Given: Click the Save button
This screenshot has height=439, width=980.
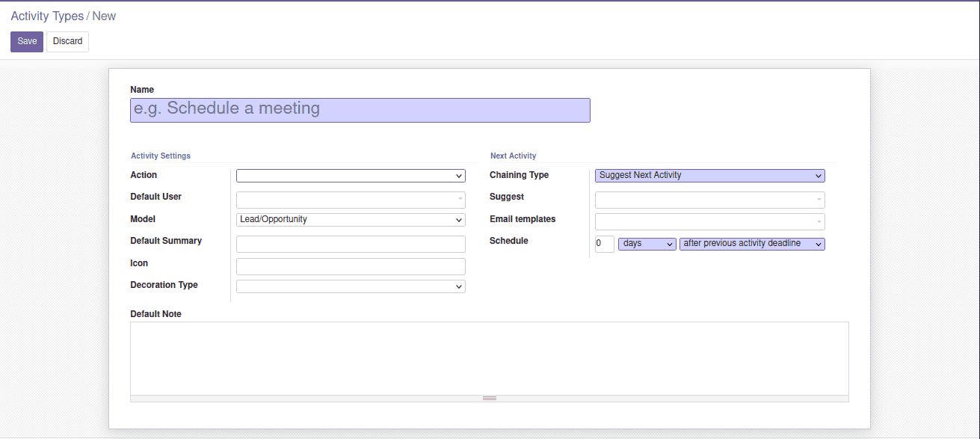Looking at the screenshot, I should pos(27,42).
